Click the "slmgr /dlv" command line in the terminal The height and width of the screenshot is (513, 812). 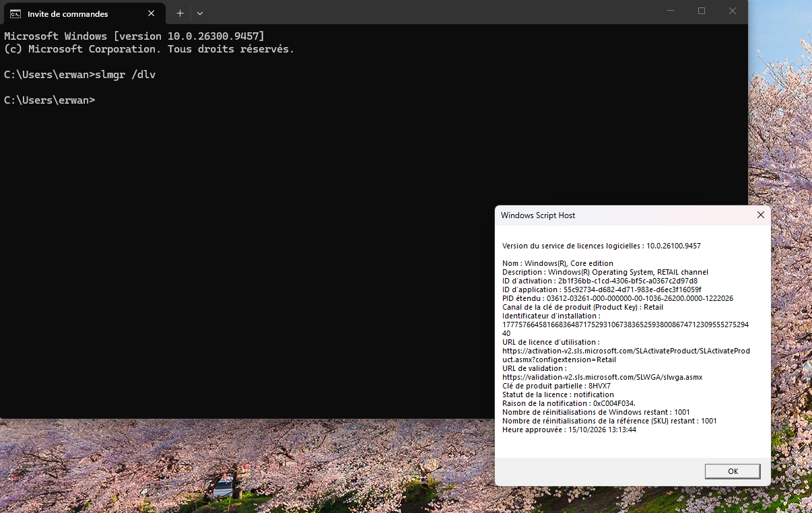coord(80,74)
